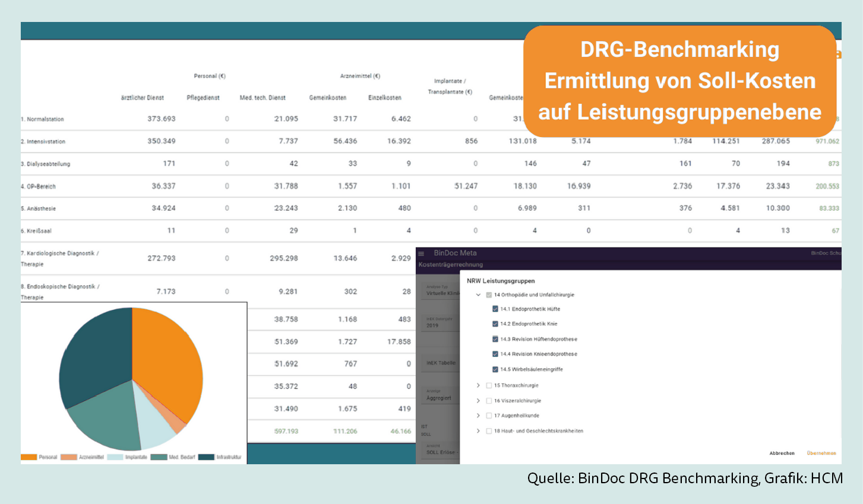Uncheck "14.1 Endoprothetik Hüfte"
The image size is (863, 504).
pyautogui.click(x=495, y=308)
